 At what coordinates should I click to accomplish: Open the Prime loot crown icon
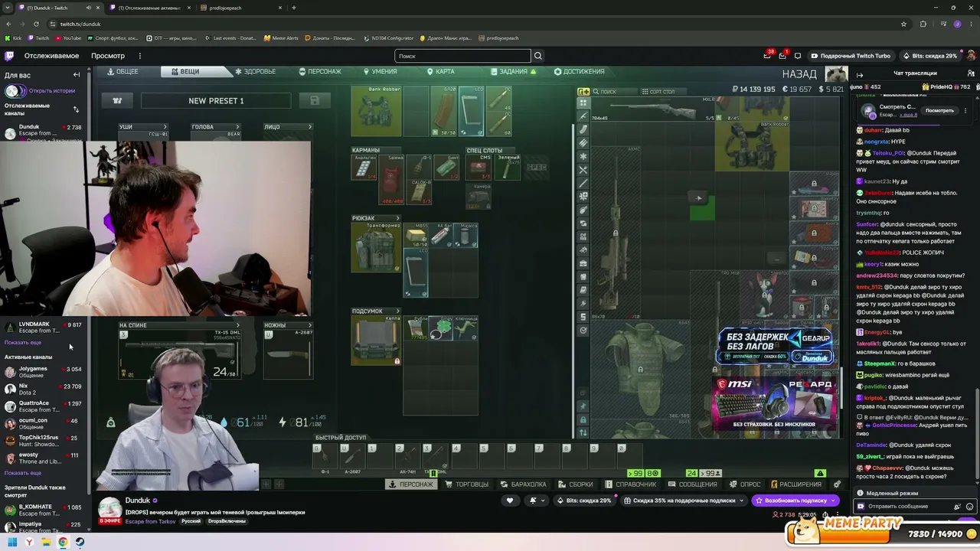click(x=767, y=56)
